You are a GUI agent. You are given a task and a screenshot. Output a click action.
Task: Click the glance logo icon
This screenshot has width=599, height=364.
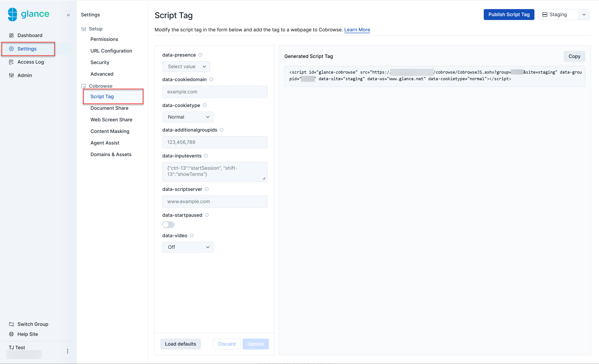click(13, 14)
